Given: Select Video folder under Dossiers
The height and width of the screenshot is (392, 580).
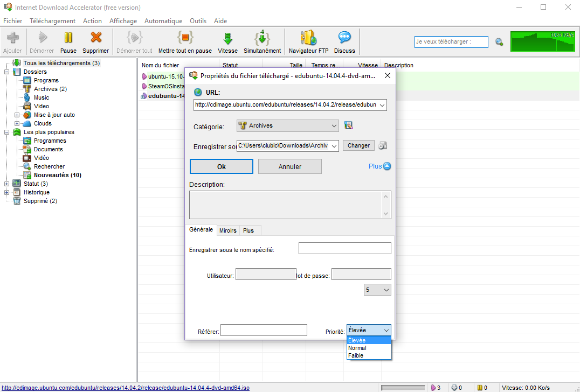Looking at the screenshot, I should [x=42, y=106].
